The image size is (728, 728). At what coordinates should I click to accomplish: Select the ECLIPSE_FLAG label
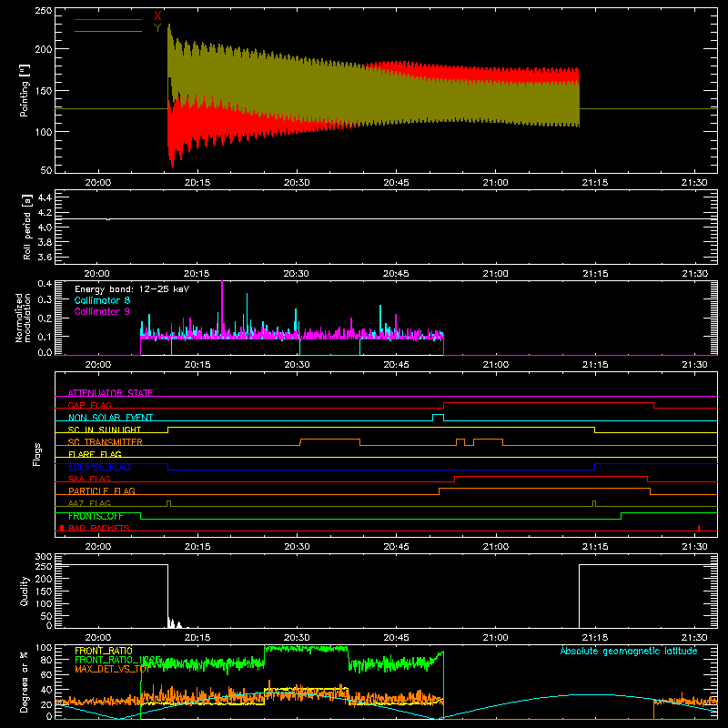99,467
